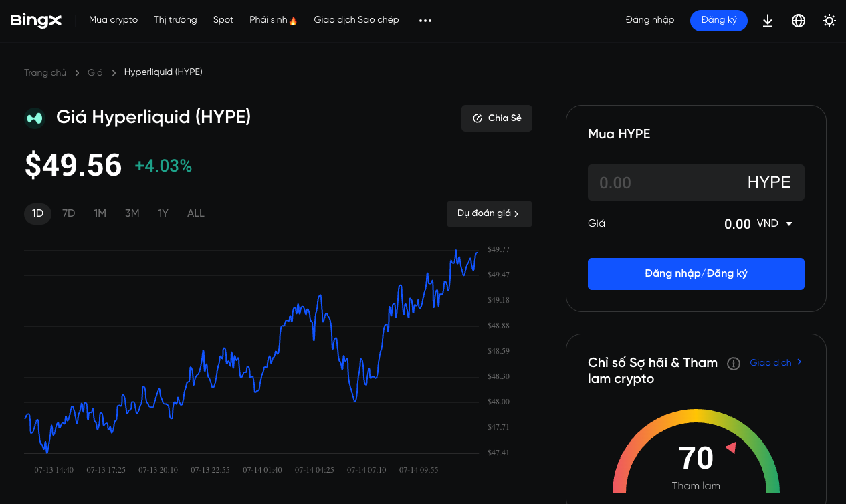Open the app download icon
The height and width of the screenshot is (504, 846).
767,20
